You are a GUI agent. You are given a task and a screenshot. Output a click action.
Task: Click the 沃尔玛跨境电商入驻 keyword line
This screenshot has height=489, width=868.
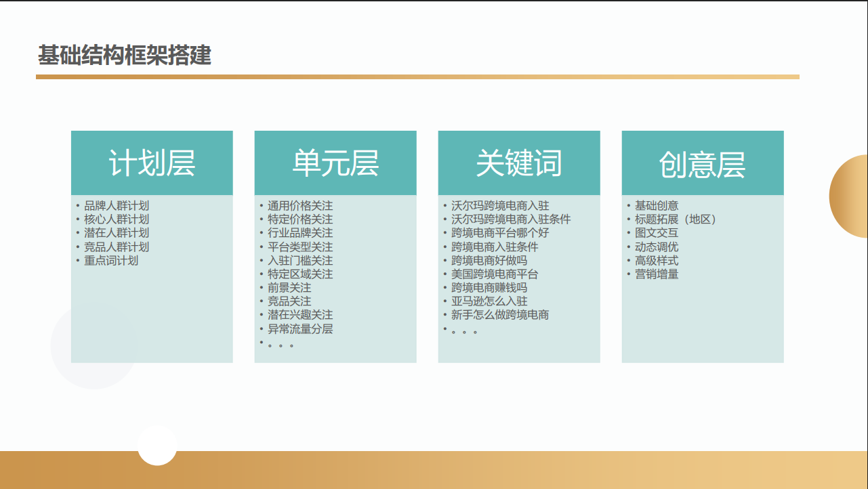500,206
